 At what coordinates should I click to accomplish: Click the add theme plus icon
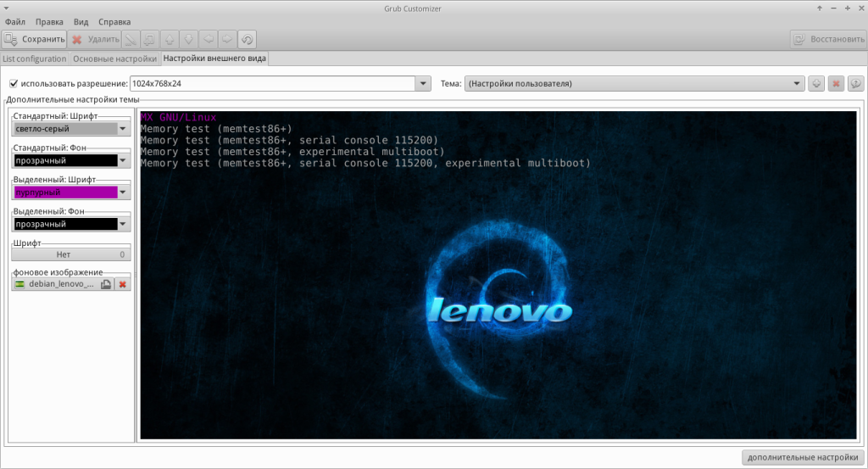(x=815, y=84)
